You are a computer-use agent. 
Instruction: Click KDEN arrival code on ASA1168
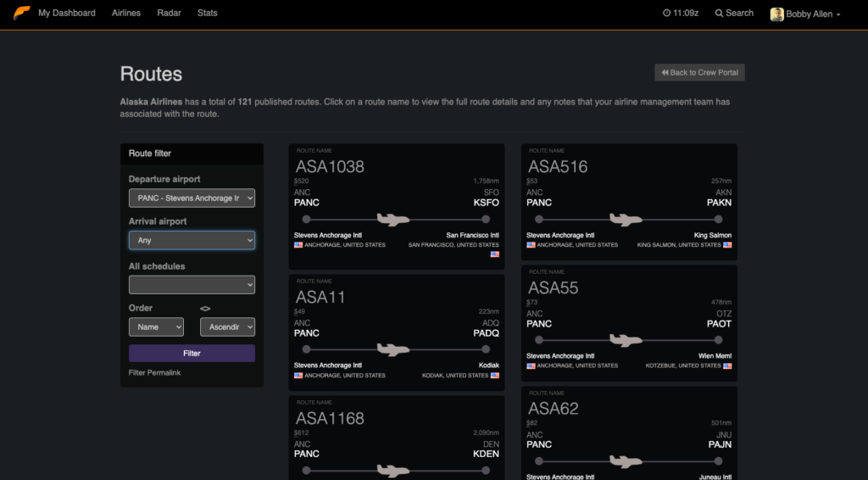pyautogui.click(x=486, y=454)
